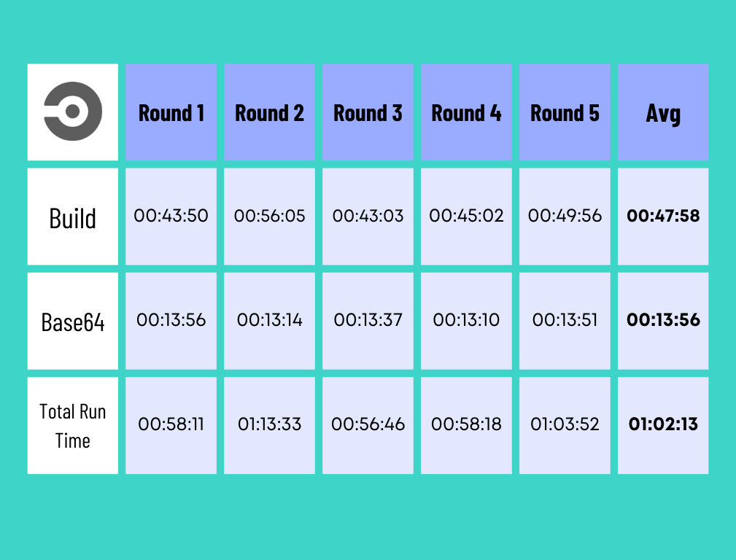Click the Build row label
736x560 pixels.
(73, 217)
